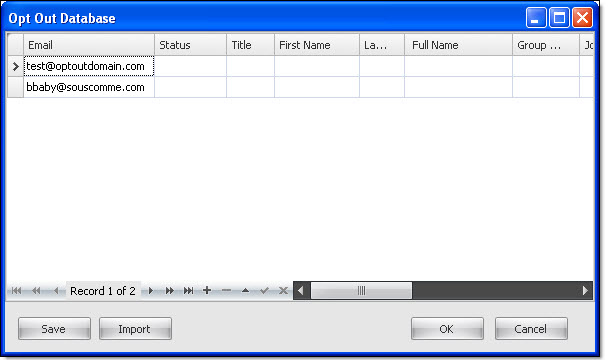
Task: Add a new record with plus icon
Action: coord(207,290)
